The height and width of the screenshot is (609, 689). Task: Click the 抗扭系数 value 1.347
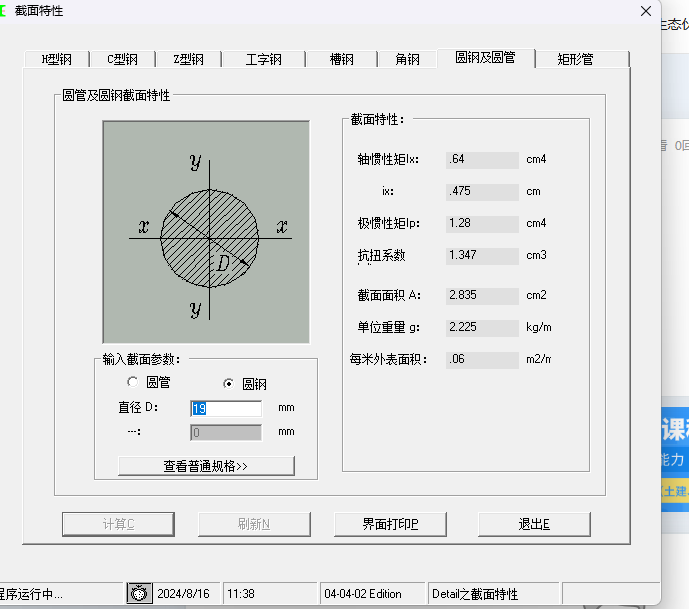click(x=482, y=256)
